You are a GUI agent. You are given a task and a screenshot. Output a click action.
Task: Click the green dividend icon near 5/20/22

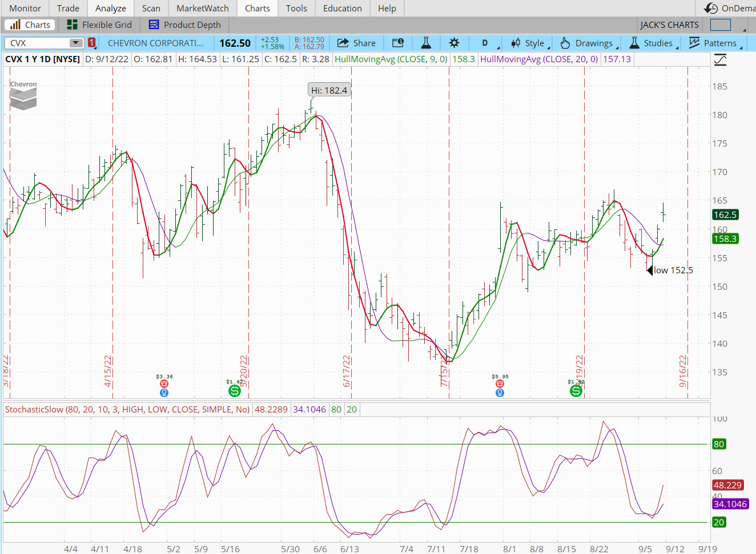(x=234, y=391)
